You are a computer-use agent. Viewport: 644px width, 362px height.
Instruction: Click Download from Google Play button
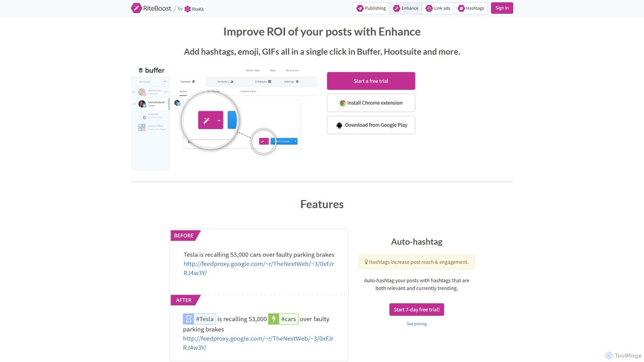click(x=371, y=125)
